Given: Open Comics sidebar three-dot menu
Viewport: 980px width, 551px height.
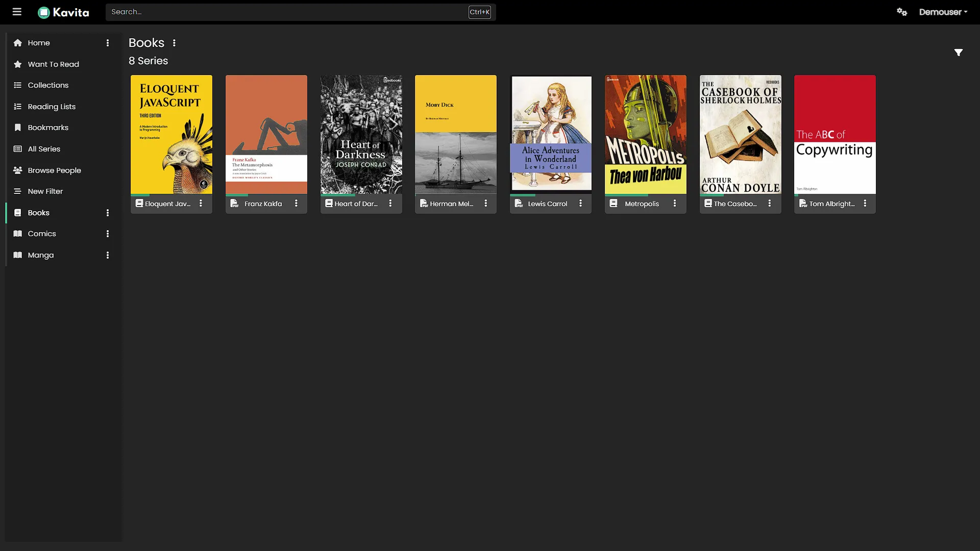Looking at the screenshot, I should (x=108, y=234).
